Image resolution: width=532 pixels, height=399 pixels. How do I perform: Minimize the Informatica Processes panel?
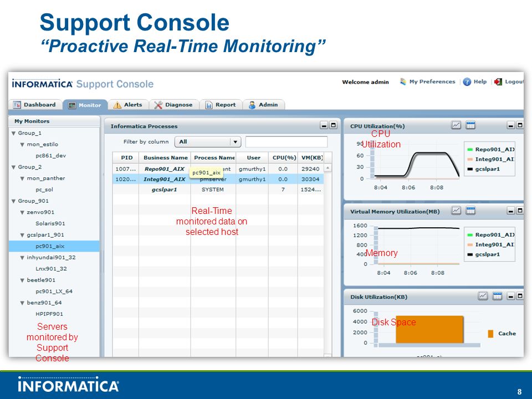(x=324, y=126)
